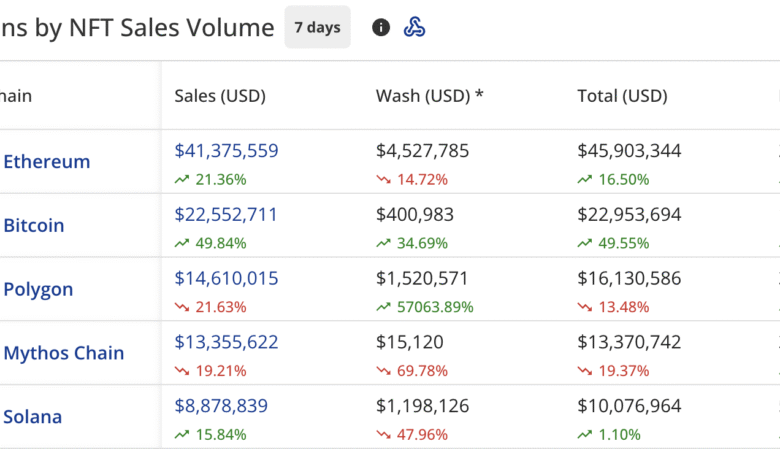Select Mythos Chain wash value $15,120
Screen dimensions: 780x449
point(409,342)
